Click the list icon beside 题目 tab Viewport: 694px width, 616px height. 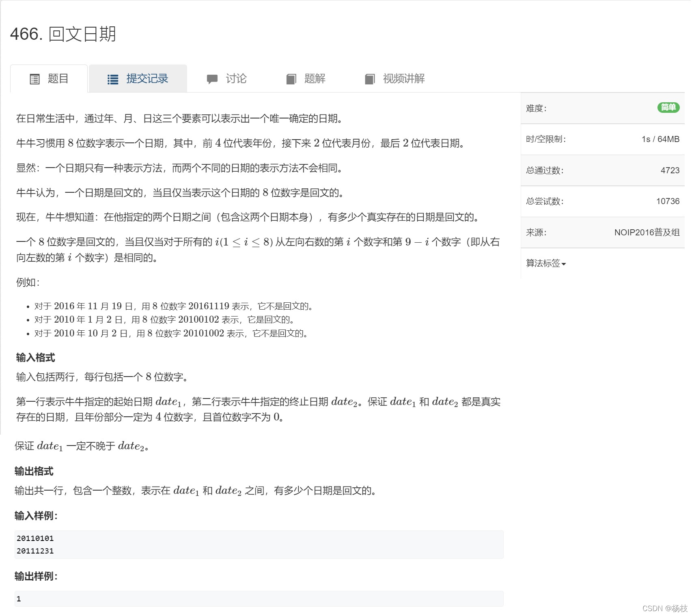point(35,79)
